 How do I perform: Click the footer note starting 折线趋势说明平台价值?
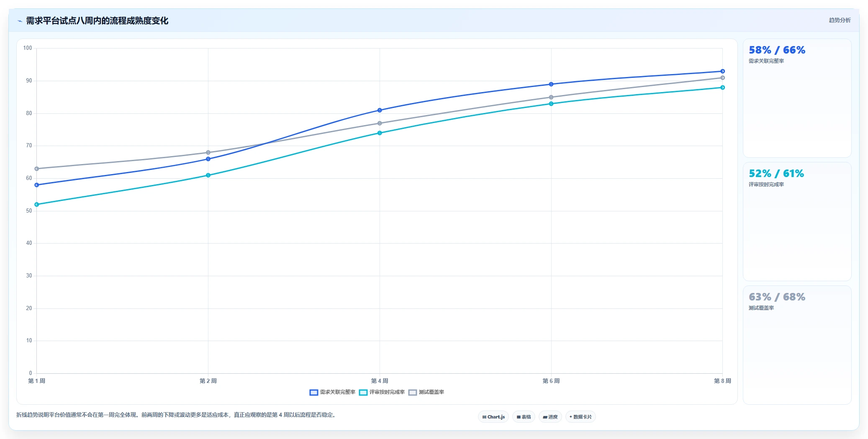pos(177,415)
